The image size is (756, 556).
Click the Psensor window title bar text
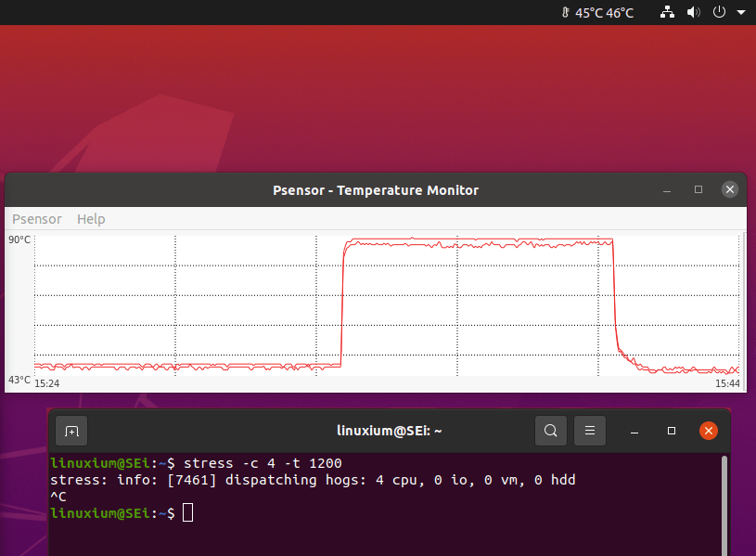(376, 190)
